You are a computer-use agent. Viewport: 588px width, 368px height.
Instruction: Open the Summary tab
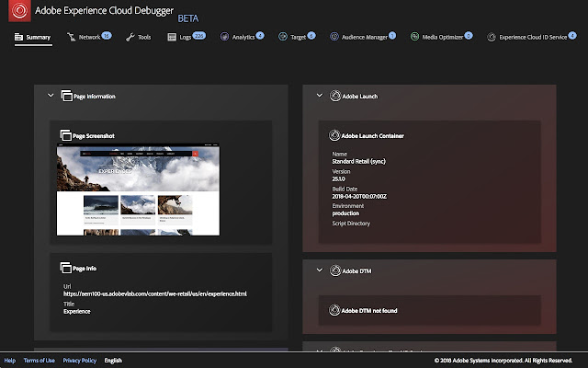tap(32, 37)
